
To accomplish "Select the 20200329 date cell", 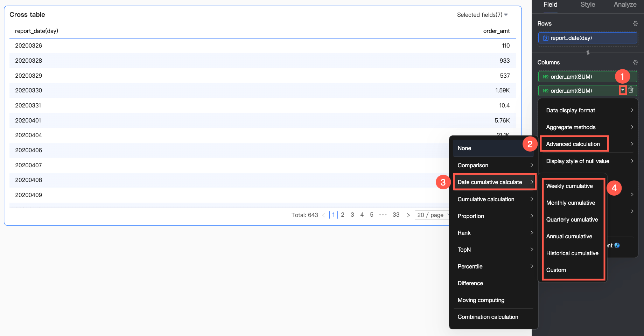I will [x=29, y=76].
